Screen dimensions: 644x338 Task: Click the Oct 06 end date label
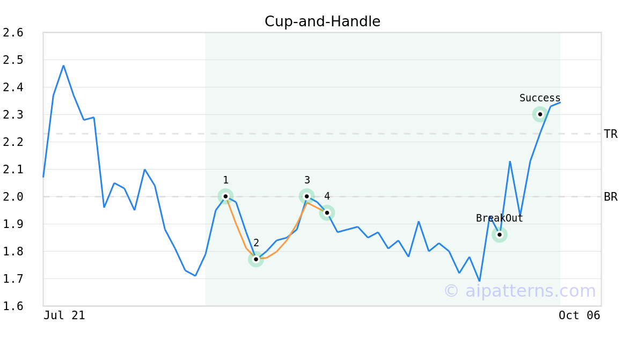coord(579,315)
